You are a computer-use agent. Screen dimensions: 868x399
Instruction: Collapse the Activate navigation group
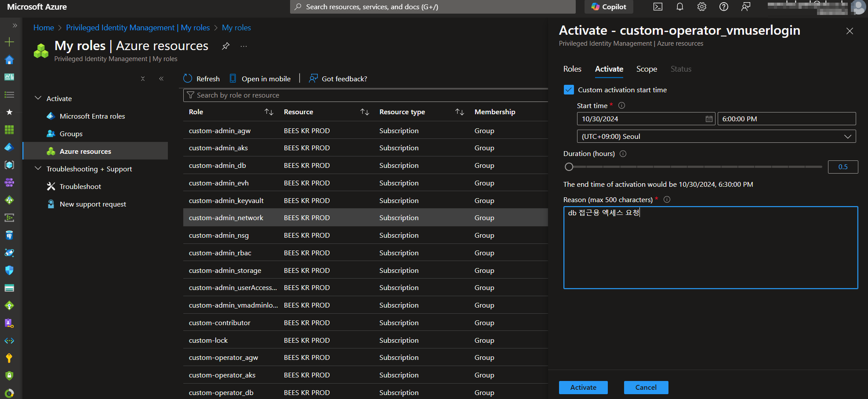point(38,98)
